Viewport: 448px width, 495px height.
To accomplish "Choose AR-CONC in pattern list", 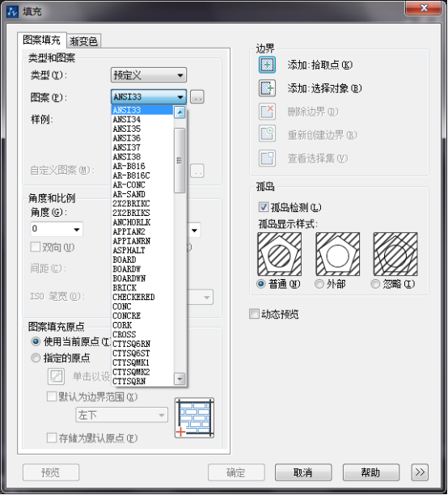I will click(142, 184).
